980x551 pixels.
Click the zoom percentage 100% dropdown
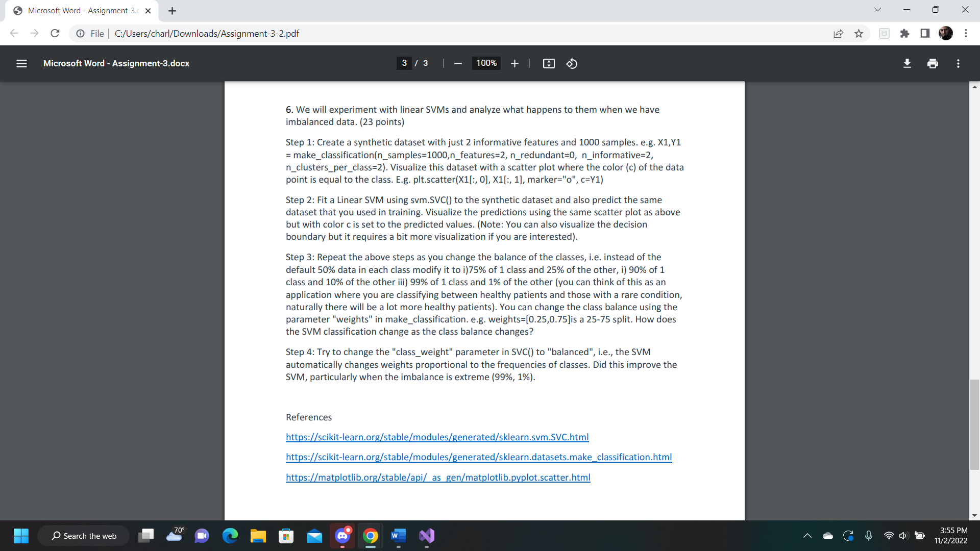[485, 63]
